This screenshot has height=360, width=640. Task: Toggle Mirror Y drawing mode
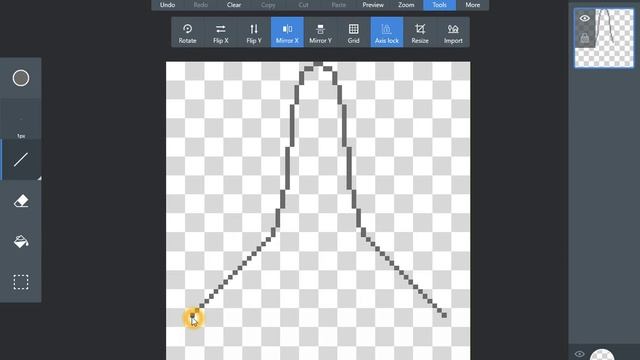click(320, 32)
